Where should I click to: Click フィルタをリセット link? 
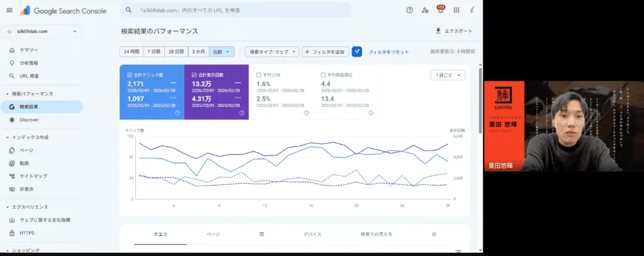(x=389, y=52)
